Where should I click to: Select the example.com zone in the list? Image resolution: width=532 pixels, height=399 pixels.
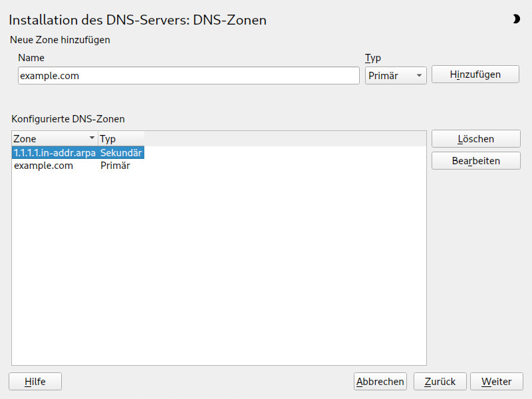[x=43, y=166]
